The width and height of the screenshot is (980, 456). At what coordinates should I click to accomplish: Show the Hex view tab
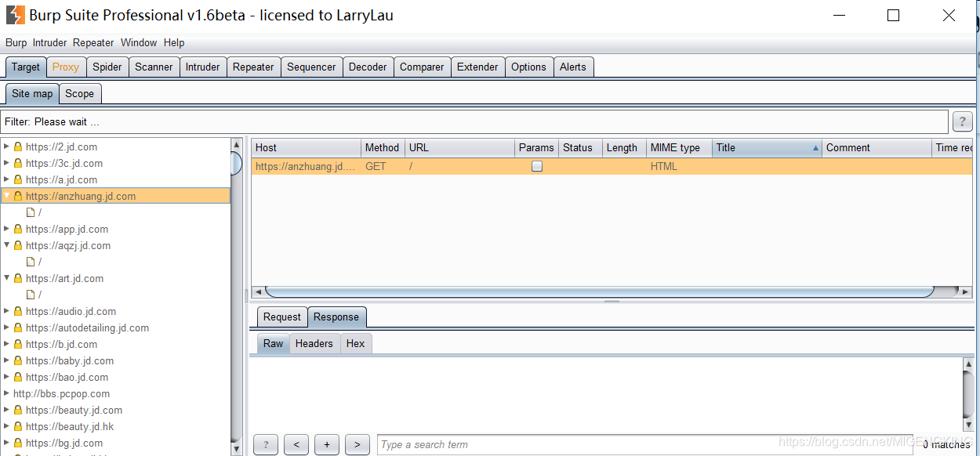coord(356,343)
